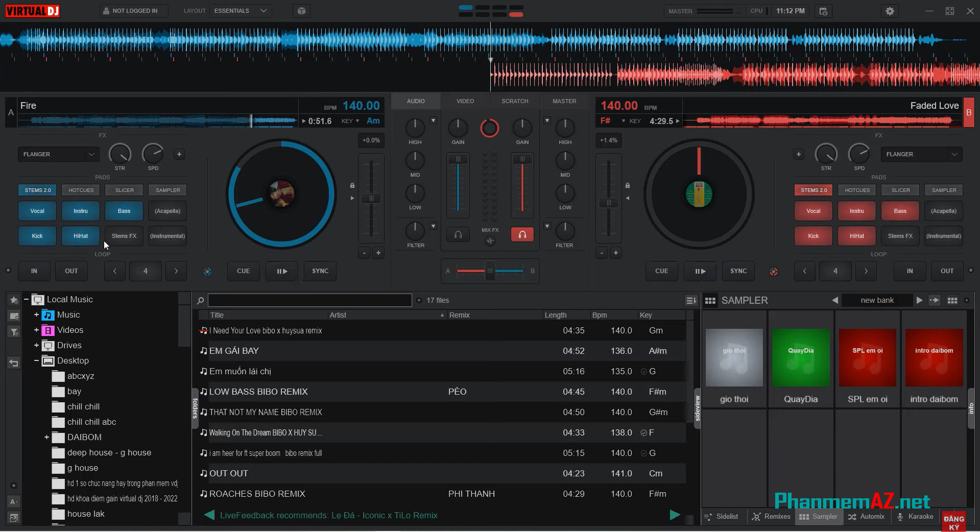This screenshot has width=980, height=532.
Task: Toggle the Vocal stem on the left deck
Action: click(x=37, y=211)
